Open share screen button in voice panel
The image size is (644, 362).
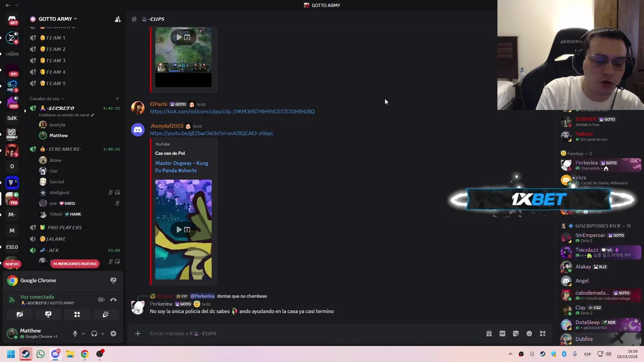tap(48, 314)
